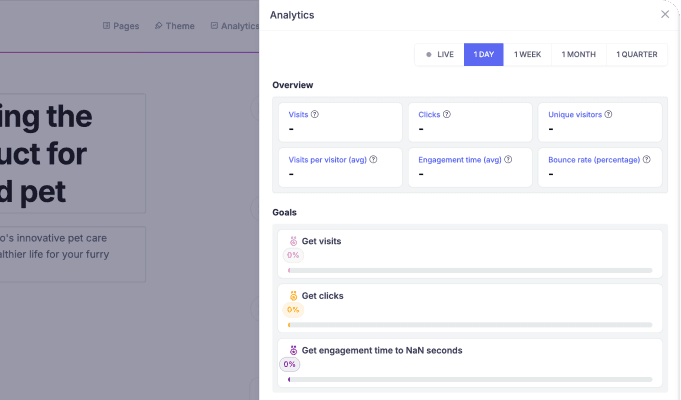The height and width of the screenshot is (400, 681).
Task: Click help icon for Visits per visitor
Action: (x=373, y=159)
